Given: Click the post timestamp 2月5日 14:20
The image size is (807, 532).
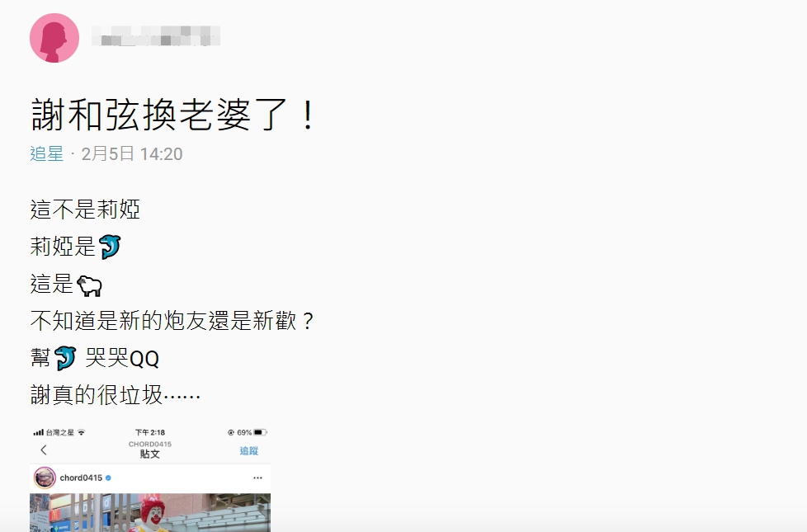Looking at the screenshot, I should click(x=132, y=154).
